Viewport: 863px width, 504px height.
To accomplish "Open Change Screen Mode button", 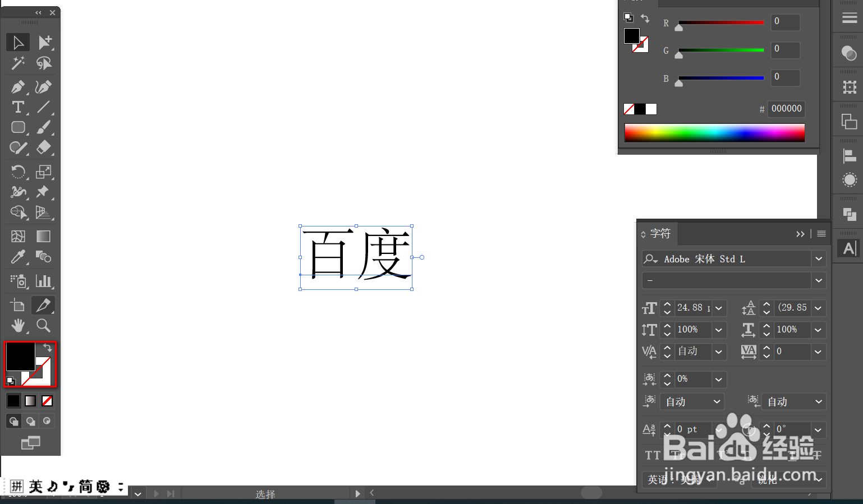I will tap(31, 443).
